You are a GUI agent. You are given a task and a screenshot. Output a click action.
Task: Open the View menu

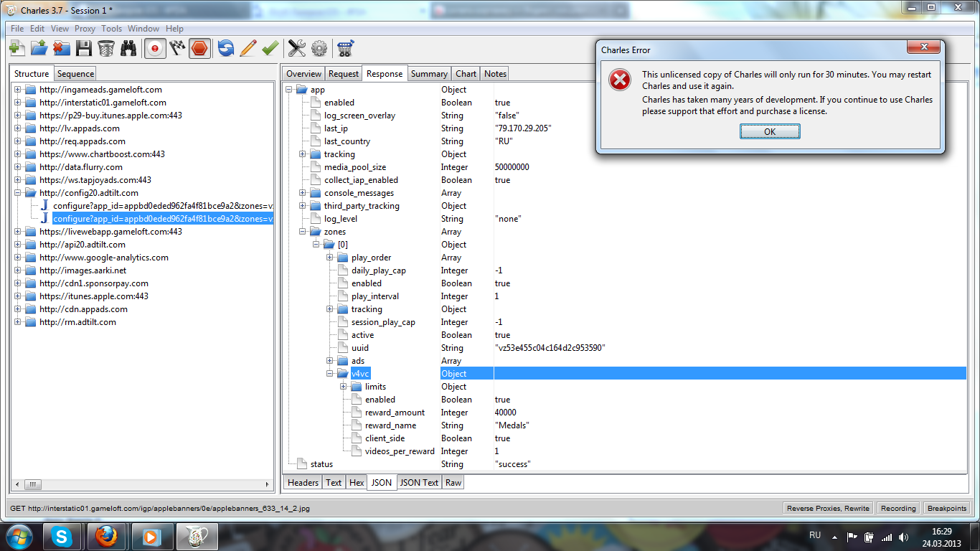[x=60, y=29]
